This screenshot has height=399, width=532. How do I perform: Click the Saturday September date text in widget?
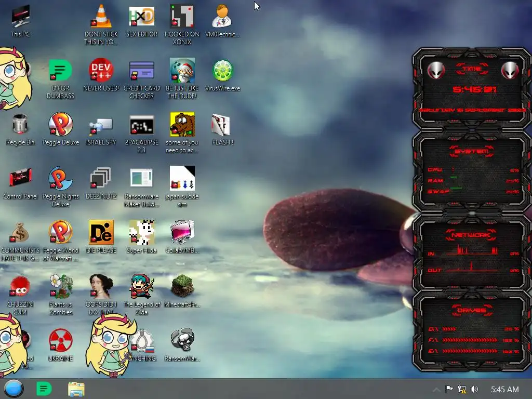(472, 110)
